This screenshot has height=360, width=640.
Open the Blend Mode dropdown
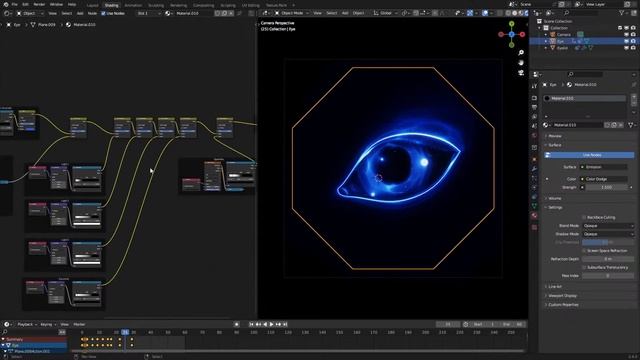pos(608,226)
